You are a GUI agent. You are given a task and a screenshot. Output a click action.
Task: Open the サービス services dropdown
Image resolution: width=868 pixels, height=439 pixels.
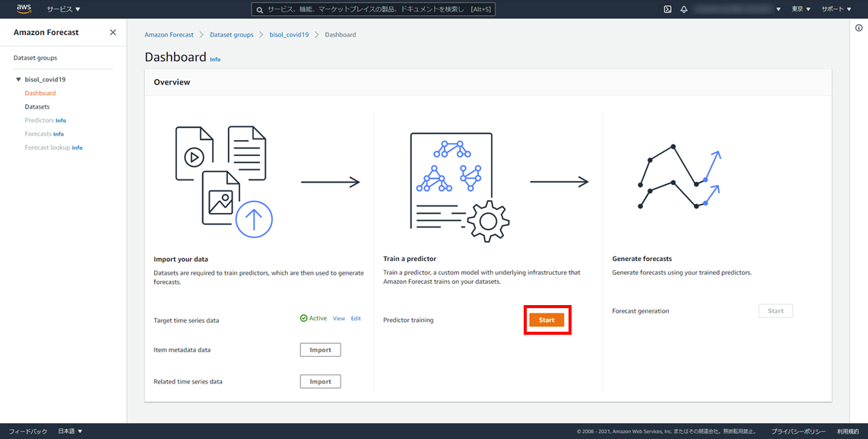63,9
